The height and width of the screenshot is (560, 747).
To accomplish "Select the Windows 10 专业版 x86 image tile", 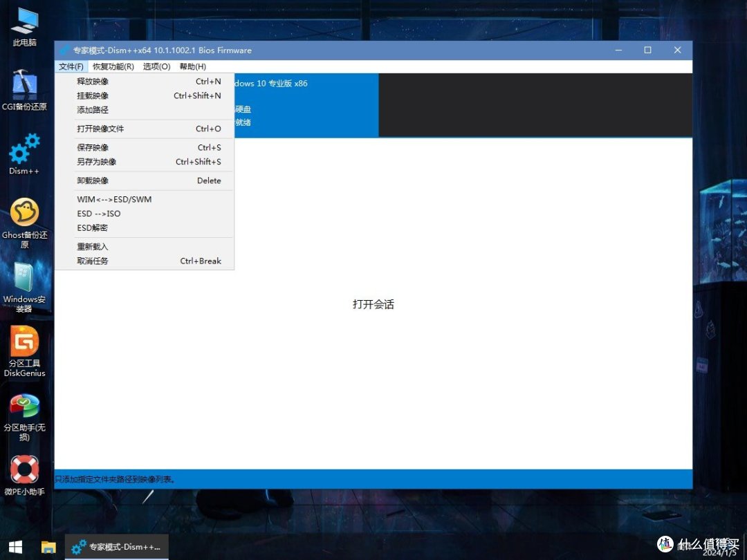I will tap(307, 105).
